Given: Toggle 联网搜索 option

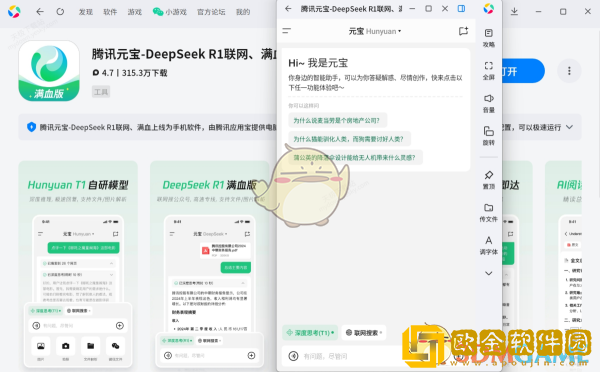Looking at the screenshot, I should pyautogui.click(x=364, y=333).
